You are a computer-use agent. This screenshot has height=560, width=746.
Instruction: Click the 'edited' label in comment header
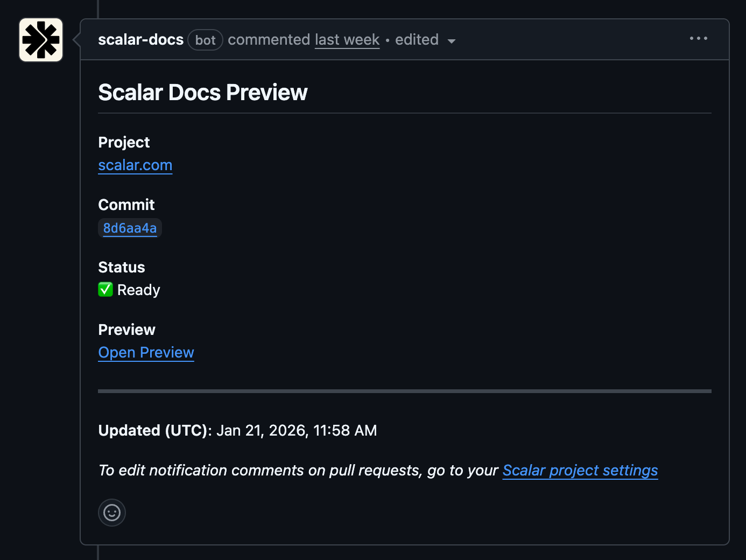click(417, 40)
